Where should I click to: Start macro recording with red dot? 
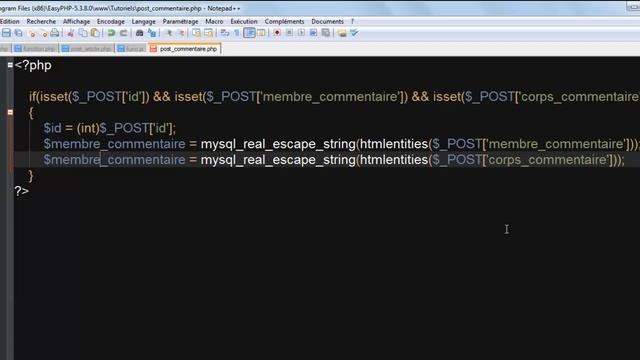point(277,33)
